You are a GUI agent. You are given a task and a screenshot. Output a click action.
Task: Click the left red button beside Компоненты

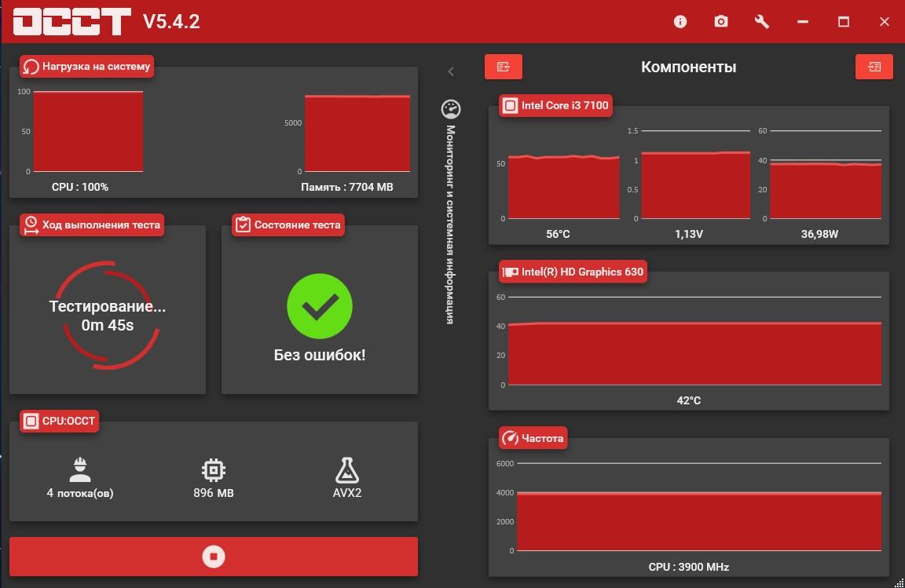pos(504,67)
